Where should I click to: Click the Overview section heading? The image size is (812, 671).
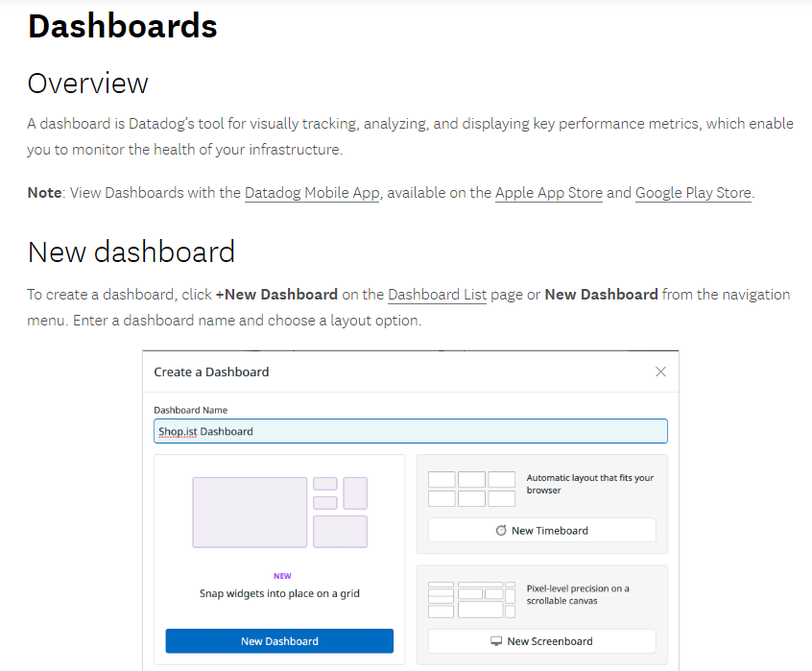[88, 84]
